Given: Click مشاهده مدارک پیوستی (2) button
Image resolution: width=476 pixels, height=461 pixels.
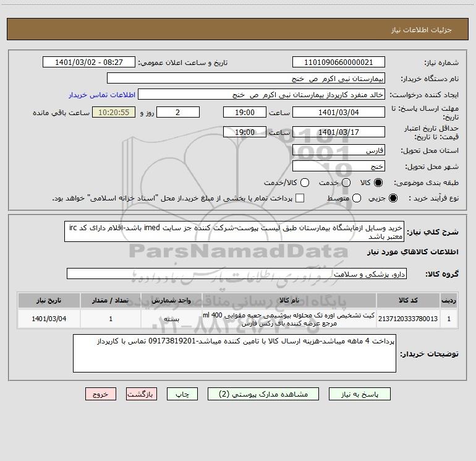Looking at the screenshot, I should click(263, 394).
